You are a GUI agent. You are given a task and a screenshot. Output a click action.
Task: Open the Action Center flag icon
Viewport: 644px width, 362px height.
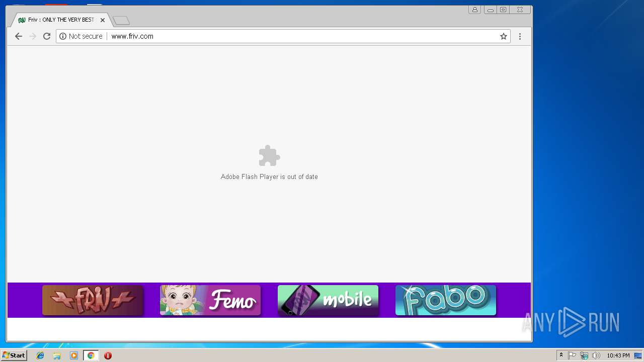[x=572, y=355]
